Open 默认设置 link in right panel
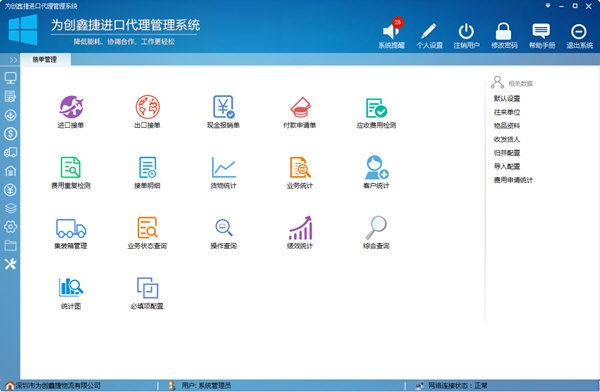The height and width of the screenshot is (392, 600). 507,98
